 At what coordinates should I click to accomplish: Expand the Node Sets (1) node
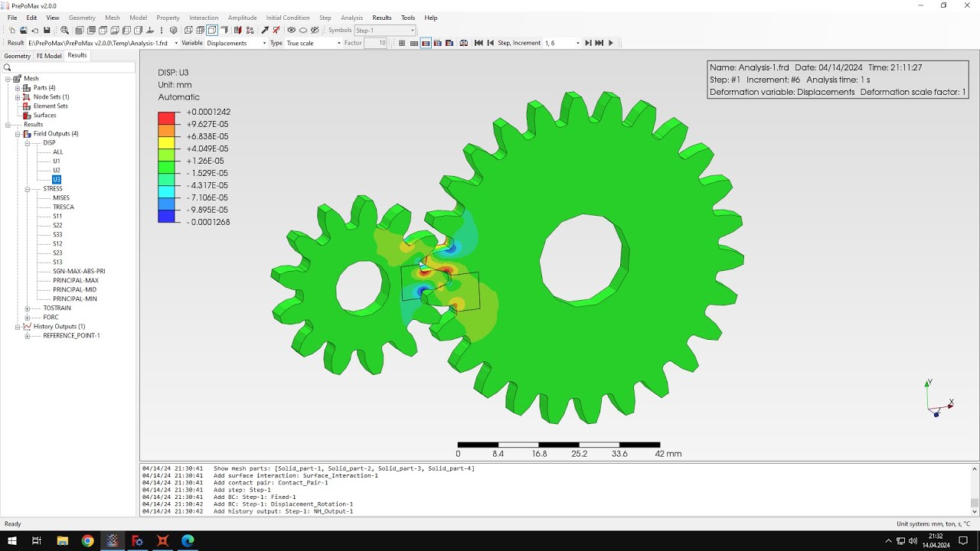17,96
